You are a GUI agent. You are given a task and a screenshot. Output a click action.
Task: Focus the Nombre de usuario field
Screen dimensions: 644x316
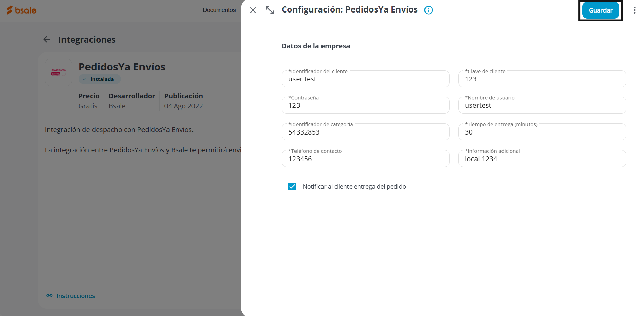[x=542, y=105]
